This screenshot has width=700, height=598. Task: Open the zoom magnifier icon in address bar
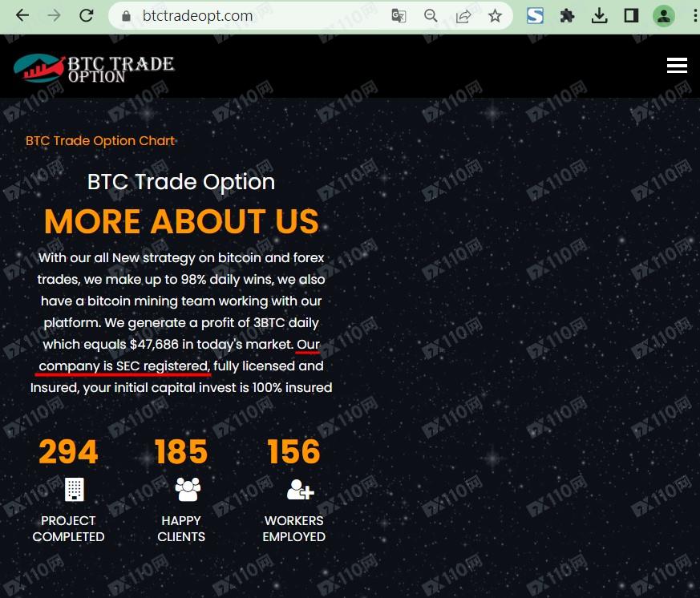pyautogui.click(x=431, y=16)
